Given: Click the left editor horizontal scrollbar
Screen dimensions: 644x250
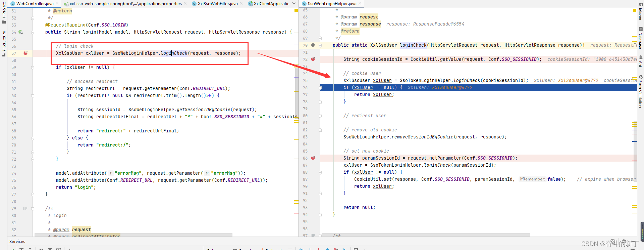Looking at the screenshot, I should (x=133, y=235).
